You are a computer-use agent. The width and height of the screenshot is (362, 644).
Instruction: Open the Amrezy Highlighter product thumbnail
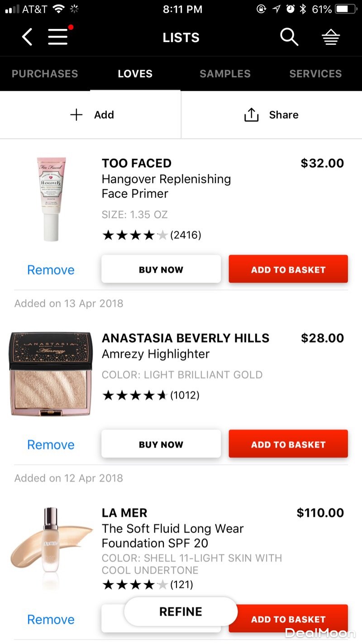coord(51,374)
